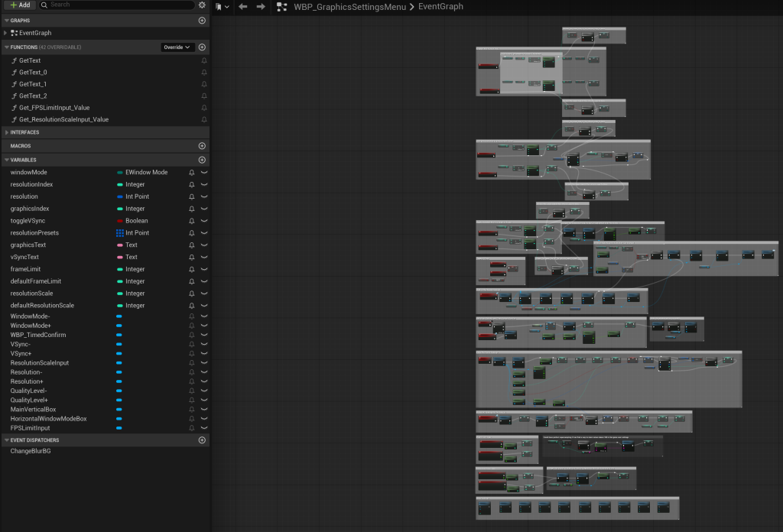Toggle visibility eye of toggleVSync variable
The height and width of the screenshot is (532, 783).
coord(204,221)
